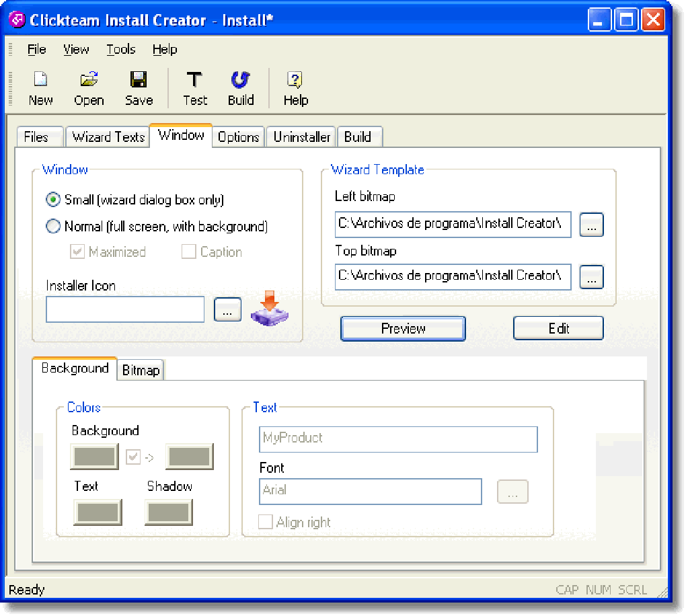Select the Background sub-tab

(x=75, y=369)
